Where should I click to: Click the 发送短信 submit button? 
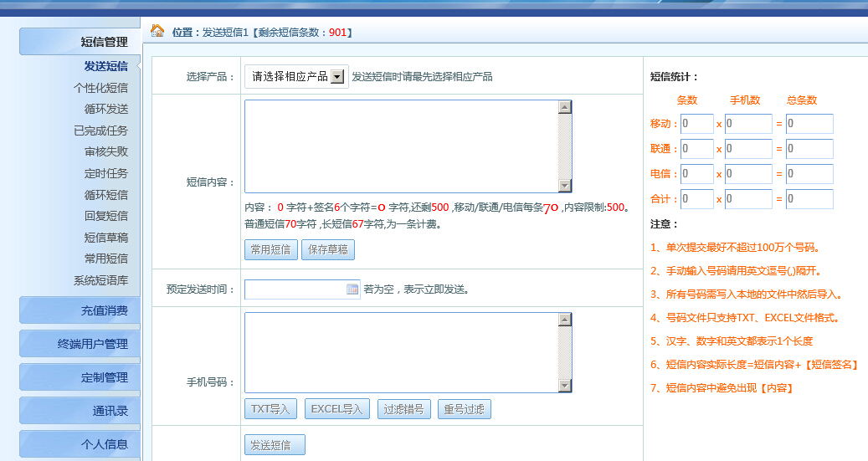click(275, 445)
